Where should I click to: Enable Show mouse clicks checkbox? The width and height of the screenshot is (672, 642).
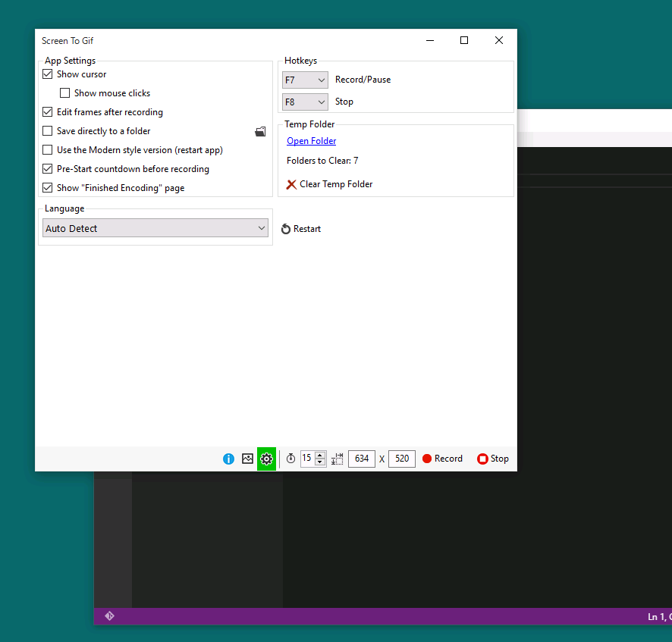coord(64,93)
